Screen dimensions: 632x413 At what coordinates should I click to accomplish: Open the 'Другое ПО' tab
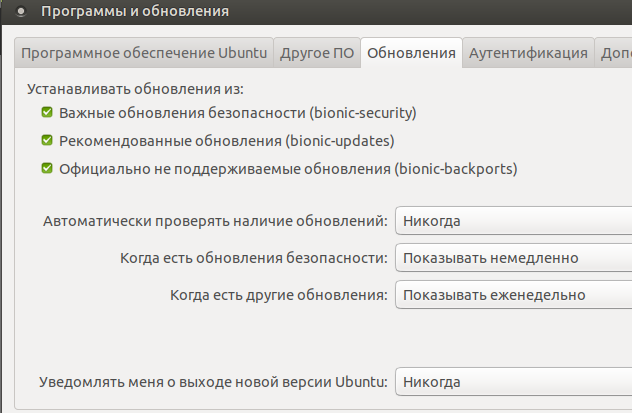[x=317, y=53]
